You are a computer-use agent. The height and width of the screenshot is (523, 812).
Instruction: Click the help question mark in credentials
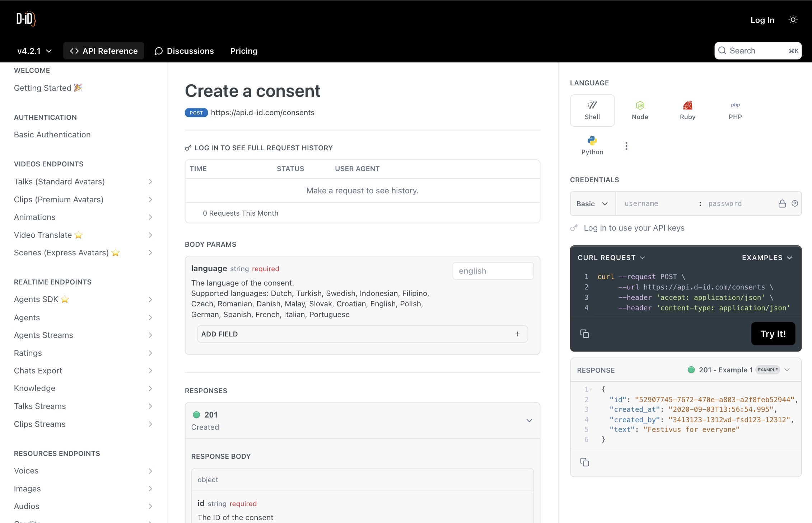coord(795,203)
